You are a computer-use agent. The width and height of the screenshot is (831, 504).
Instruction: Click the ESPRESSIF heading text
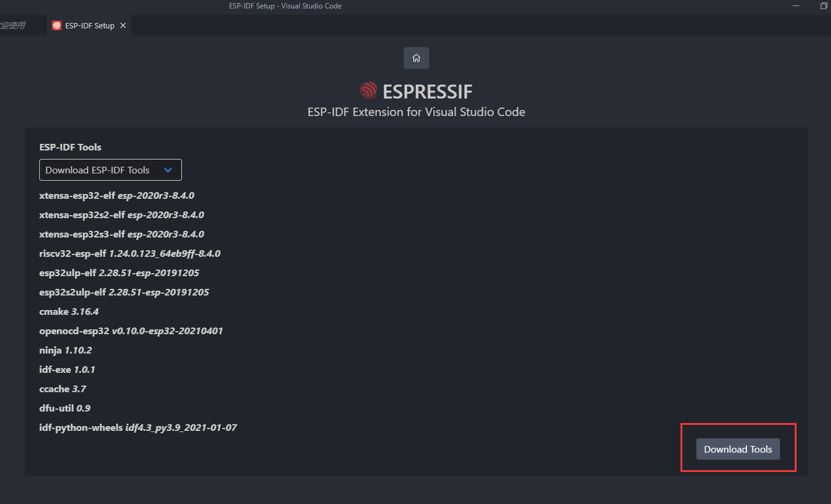pyautogui.click(x=428, y=92)
